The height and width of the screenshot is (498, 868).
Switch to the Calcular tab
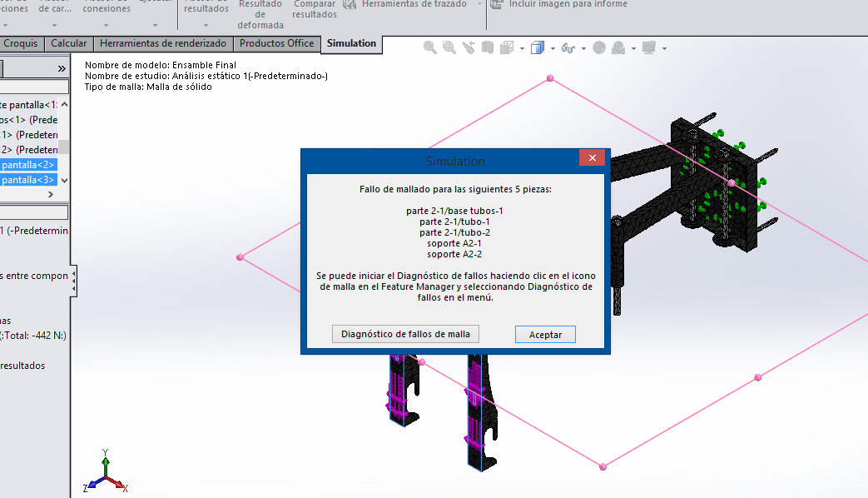(x=68, y=43)
